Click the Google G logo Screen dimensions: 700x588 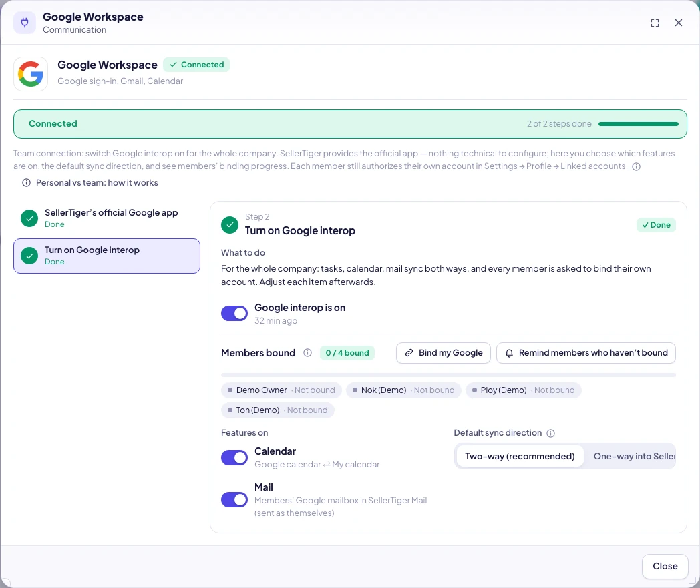(30, 74)
